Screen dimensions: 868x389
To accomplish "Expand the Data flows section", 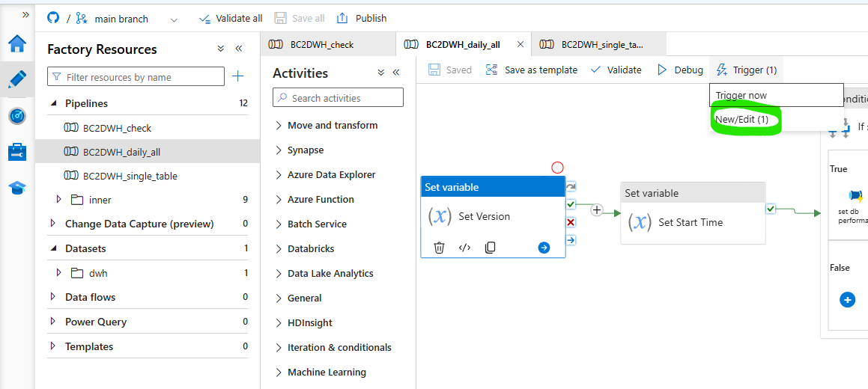I will [x=53, y=297].
